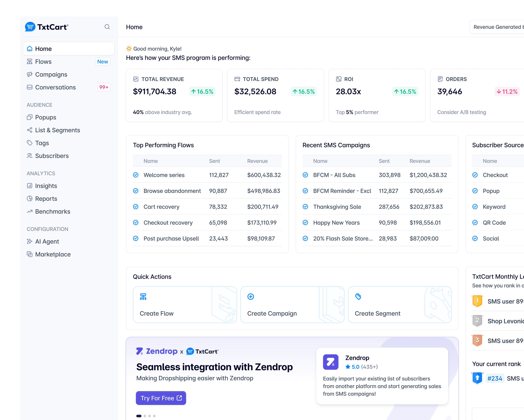The image size is (524, 420).
Task: Toggle check circle beside BFCM - All Subs
Action: 306,175
